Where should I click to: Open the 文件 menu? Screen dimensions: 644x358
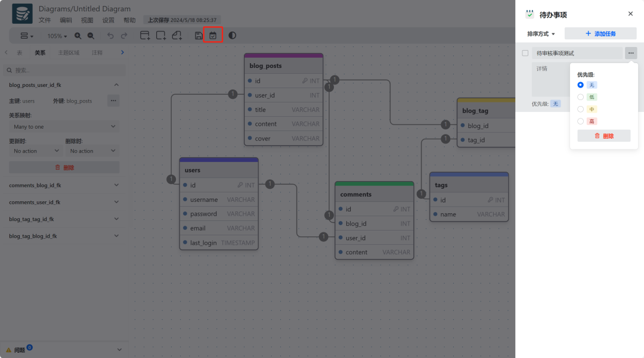click(45, 20)
